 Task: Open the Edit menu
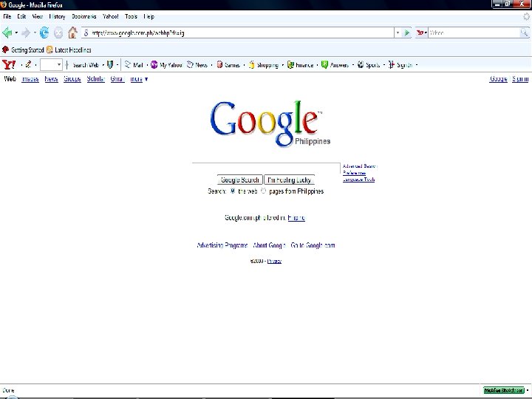tap(21, 16)
